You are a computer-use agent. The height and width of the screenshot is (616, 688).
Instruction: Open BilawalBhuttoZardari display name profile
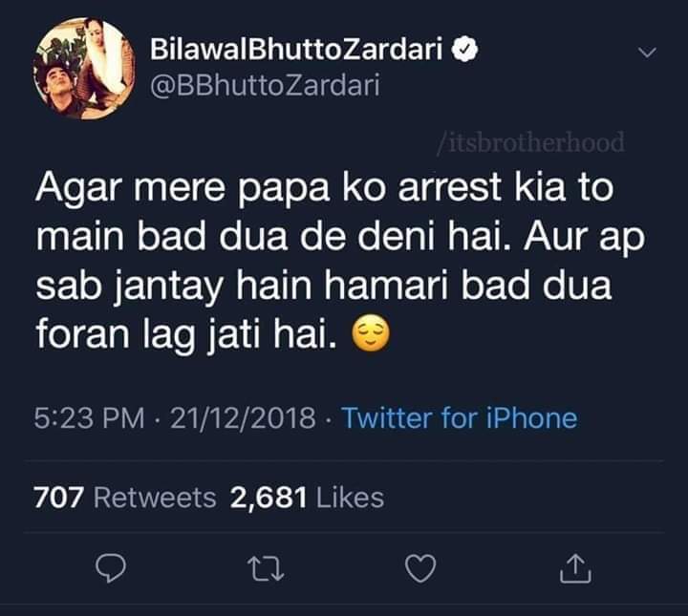point(296,49)
